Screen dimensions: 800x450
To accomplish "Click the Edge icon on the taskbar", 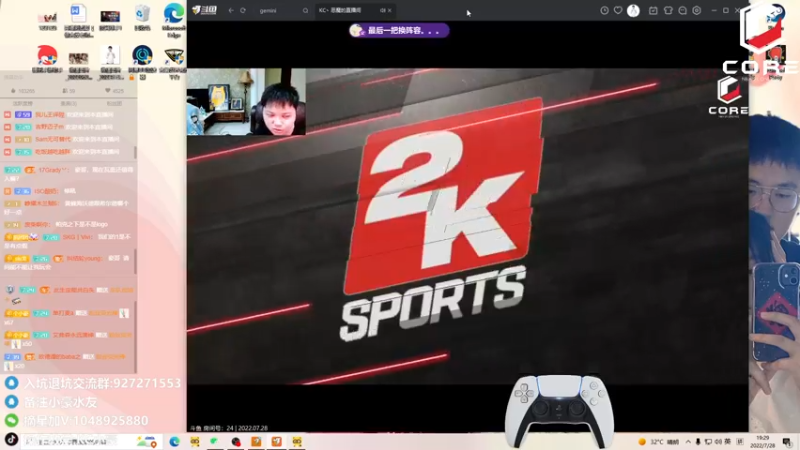I will point(174,441).
